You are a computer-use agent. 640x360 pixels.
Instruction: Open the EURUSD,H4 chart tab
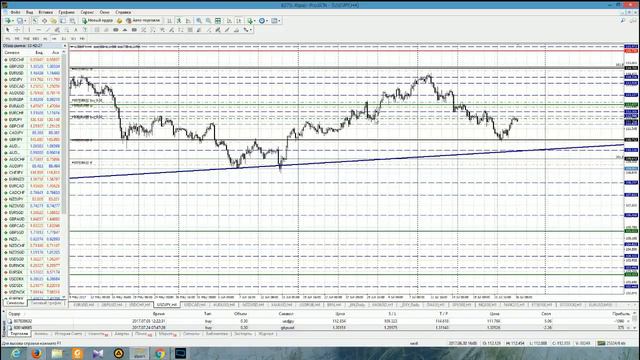pyautogui.click(x=83, y=305)
